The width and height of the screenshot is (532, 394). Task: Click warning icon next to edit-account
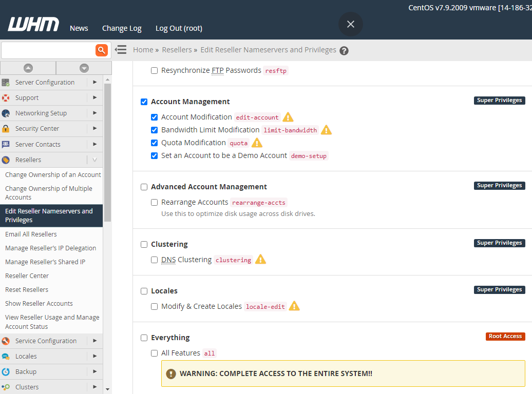pyautogui.click(x=288, y=117)
